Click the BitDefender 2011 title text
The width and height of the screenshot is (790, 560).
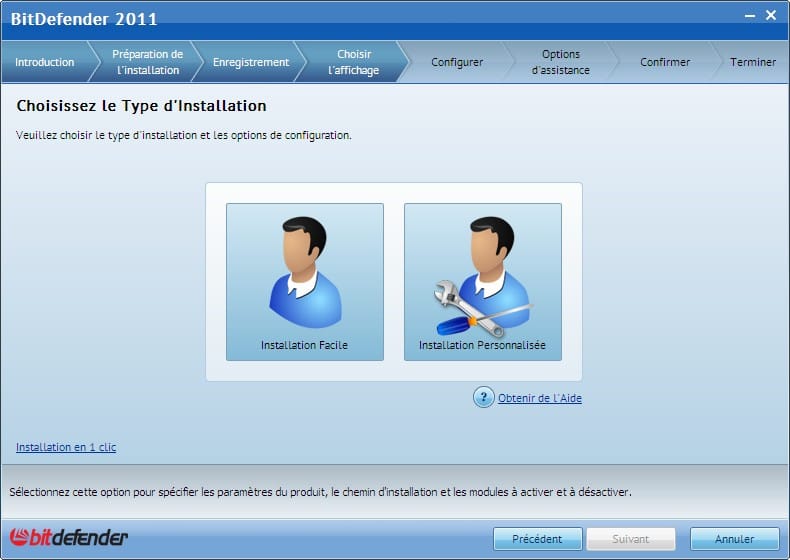tap(84, 19)
